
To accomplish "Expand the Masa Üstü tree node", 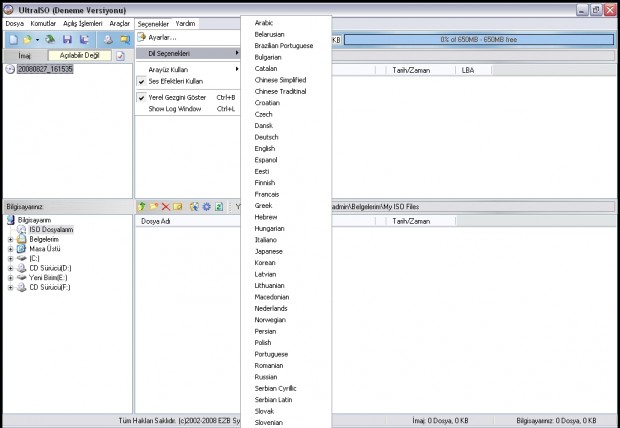I will (10, 249).
